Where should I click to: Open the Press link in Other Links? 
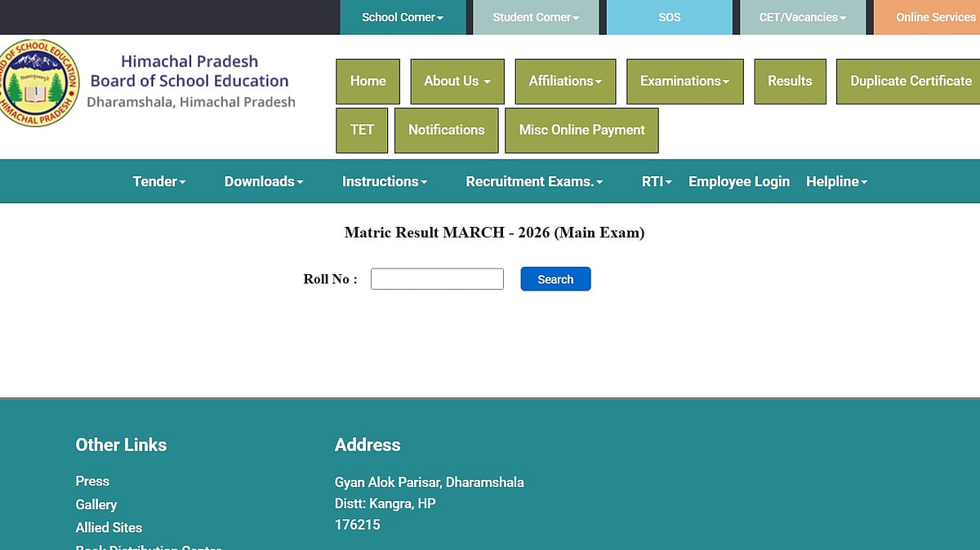click(92, 481)
